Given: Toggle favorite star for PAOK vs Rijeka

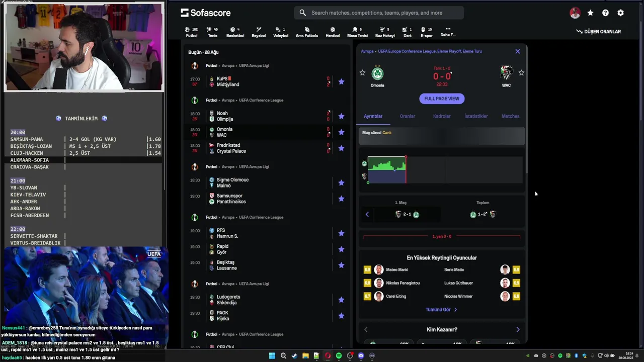Looking at the screenshot, I should point(341,316).
